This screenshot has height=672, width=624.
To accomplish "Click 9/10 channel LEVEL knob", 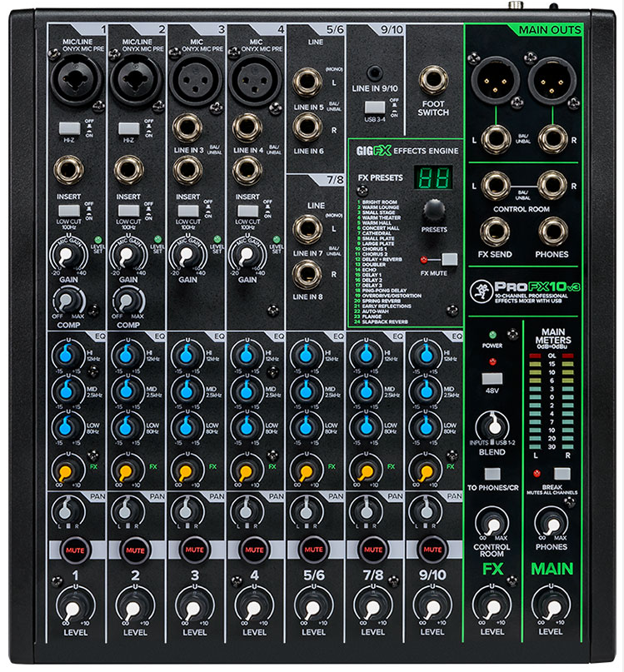I will 432,607.
